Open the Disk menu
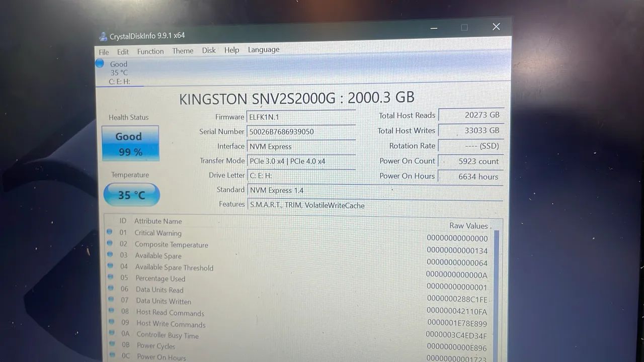The image size is (644, 362). tap(209, 50)
